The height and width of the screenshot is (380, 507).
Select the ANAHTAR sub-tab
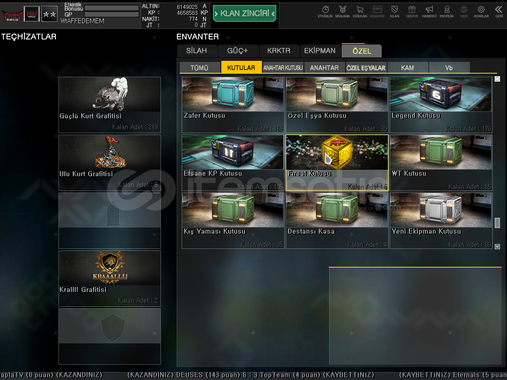tap(324, 68)
